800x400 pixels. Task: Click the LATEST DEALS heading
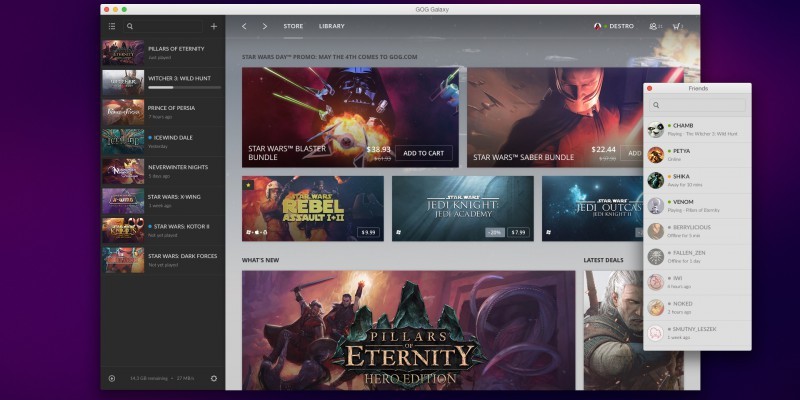pyautogui.click(x=604, y=260)
